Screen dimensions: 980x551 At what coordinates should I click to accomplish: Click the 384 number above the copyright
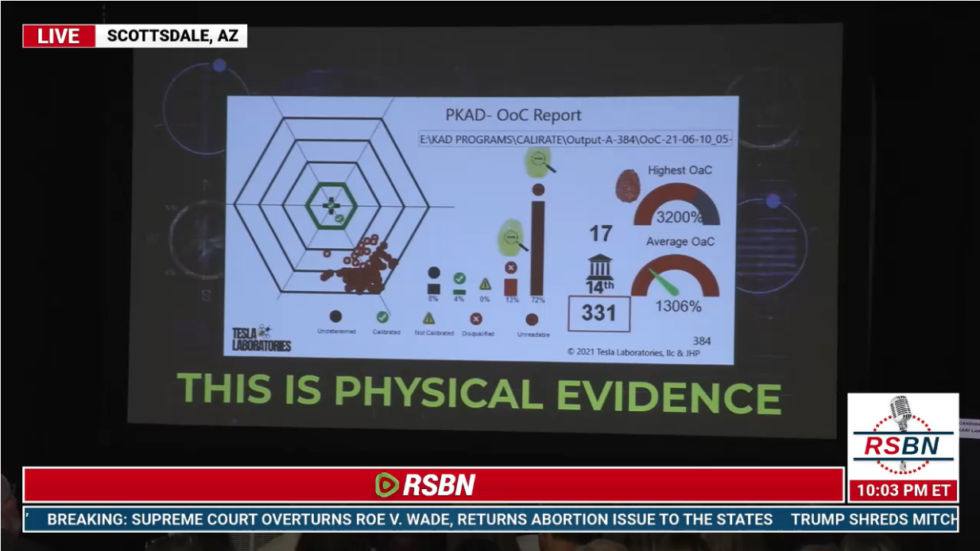pos(702,341)
